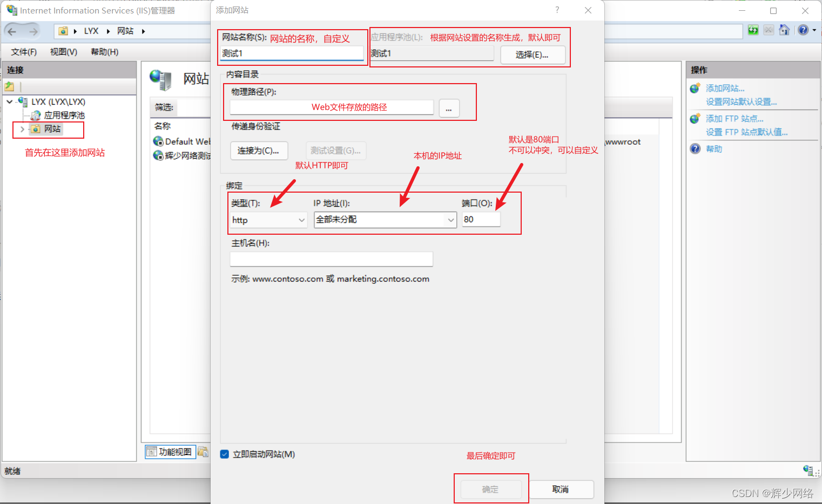The width and height of the screenshot is (822, 504).
Task: Open the 帮助(H) menu
Action: pyautogui.click(x=105, y=52)
